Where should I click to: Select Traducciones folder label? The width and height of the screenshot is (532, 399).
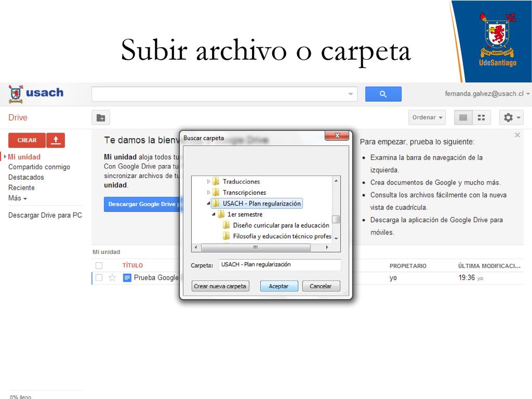241,181
